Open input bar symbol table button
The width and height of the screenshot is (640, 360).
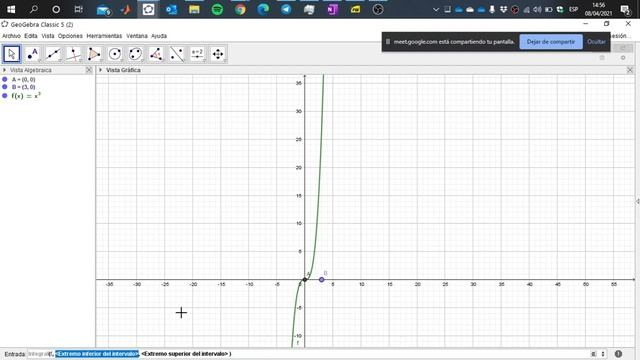tap(593, 354)
